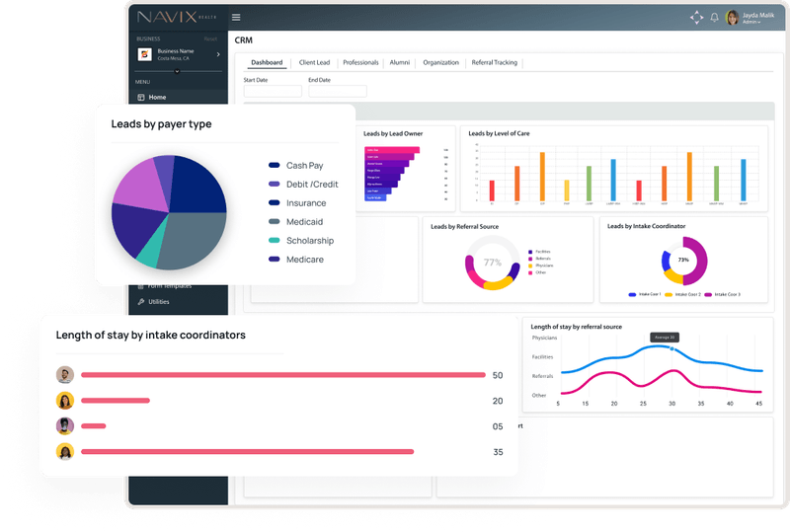
Task: Click the hamburger menu icon
Action: [x=236, y=17]
